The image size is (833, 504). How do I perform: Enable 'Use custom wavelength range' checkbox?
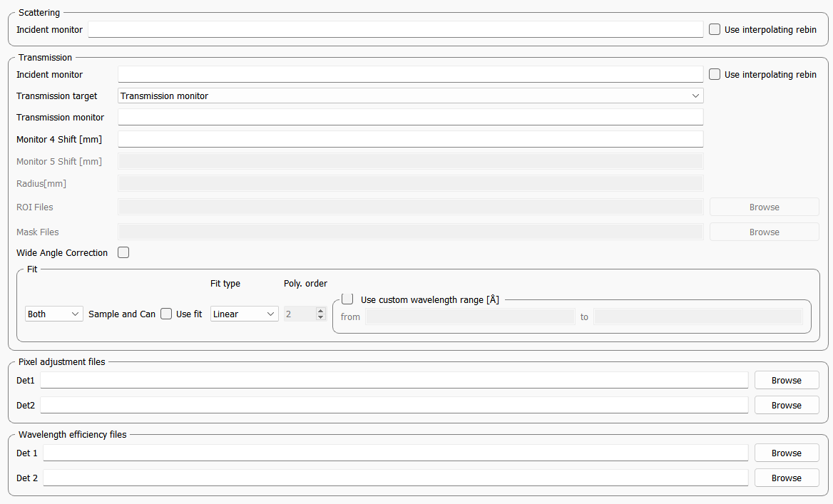347,299
